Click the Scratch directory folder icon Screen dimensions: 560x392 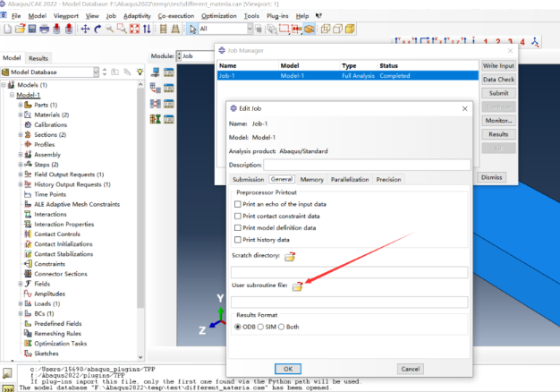[290, 257]
